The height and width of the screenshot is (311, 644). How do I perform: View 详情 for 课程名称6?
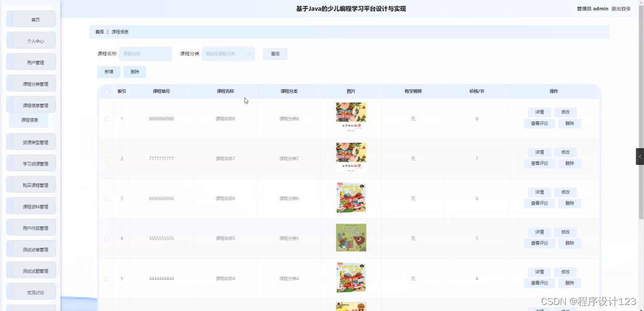tap(539, 192)
